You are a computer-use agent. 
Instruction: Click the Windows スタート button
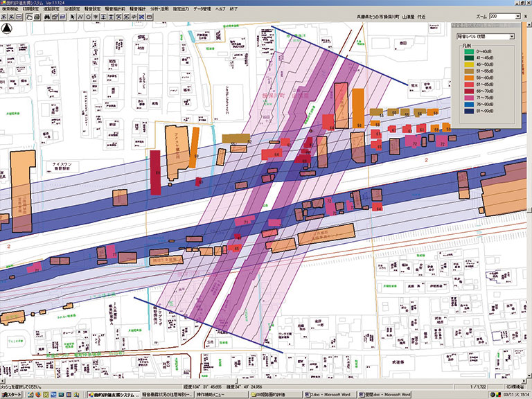(12, 393)
